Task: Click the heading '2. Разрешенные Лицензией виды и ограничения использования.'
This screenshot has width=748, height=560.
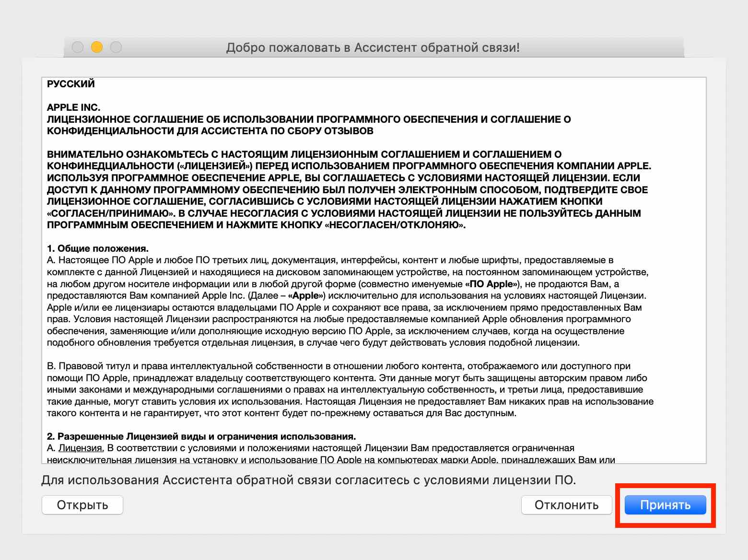Action: (201, 436)
